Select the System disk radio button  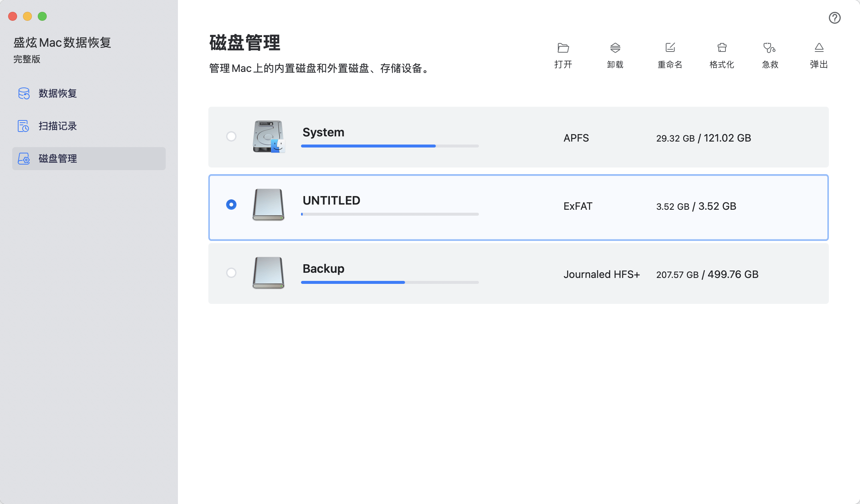[x=231, y=136]
